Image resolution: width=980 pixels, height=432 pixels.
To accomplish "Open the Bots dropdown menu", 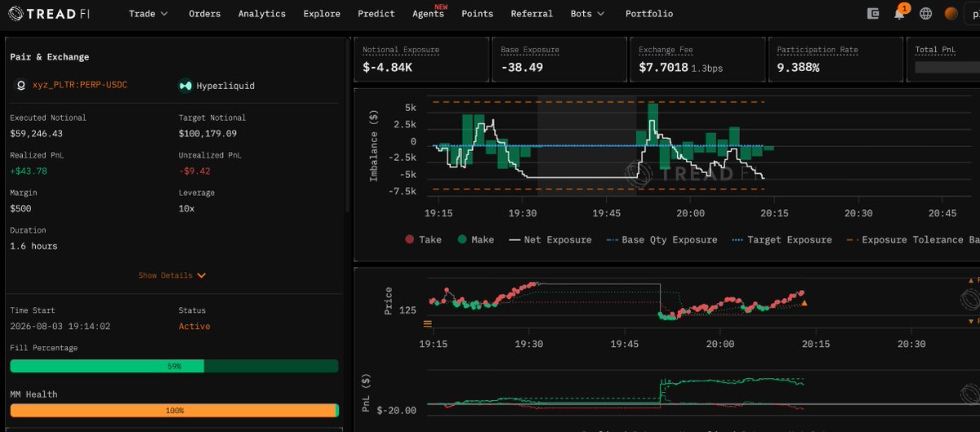I will 588,14.
